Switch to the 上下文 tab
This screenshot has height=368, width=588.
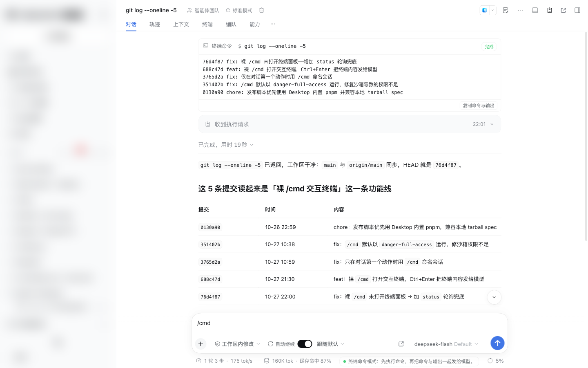(181, 25)
